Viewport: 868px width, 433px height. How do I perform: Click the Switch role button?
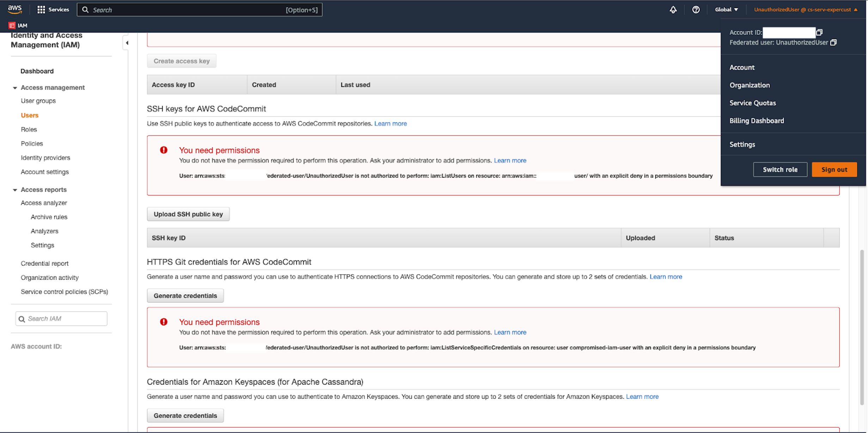coord(780,169)
